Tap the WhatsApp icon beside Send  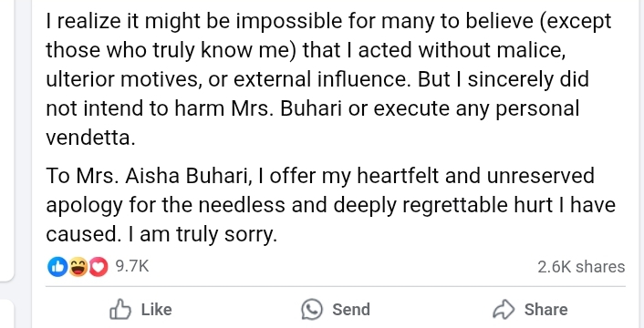pyautogui.click(x=312, y=309)
